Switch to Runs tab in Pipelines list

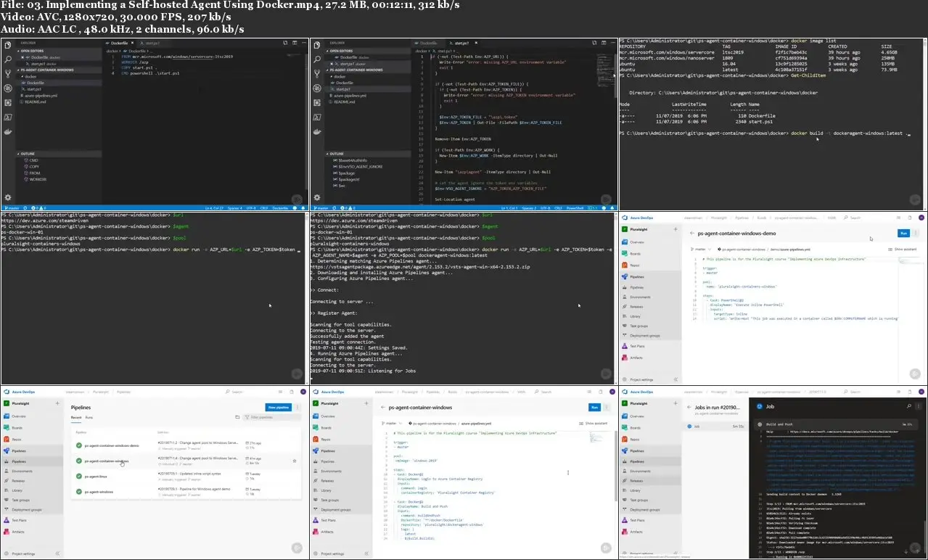[89, 417]
